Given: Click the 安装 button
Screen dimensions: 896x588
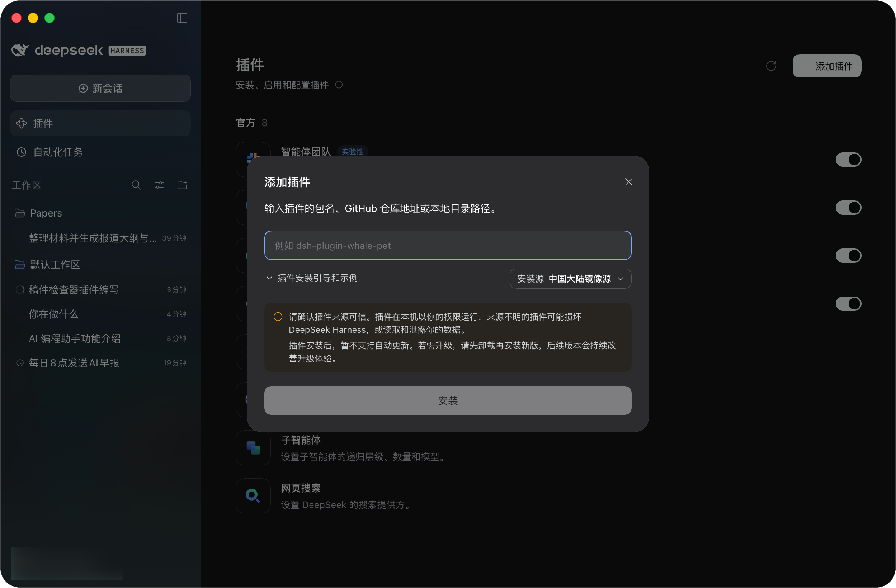Looking at the screenshot, I should pos(448,400).
